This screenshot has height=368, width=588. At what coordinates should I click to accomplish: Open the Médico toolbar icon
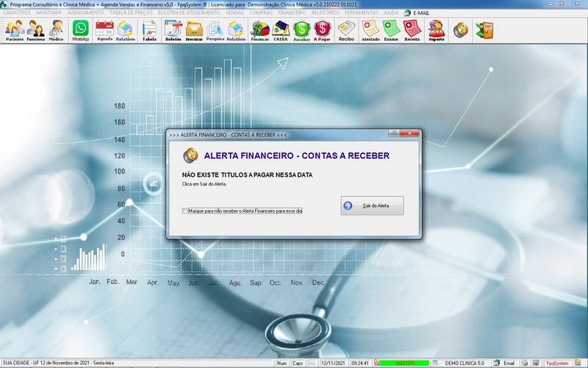(57, 30)
